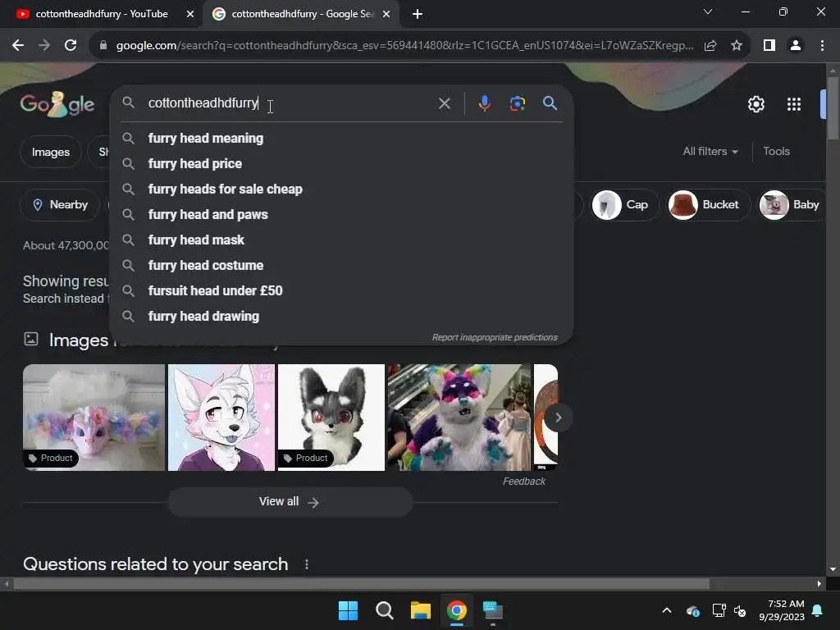Open the search Tools button
Image resolution: width=840 pixels, height=630 pixels.
(776, 152)
